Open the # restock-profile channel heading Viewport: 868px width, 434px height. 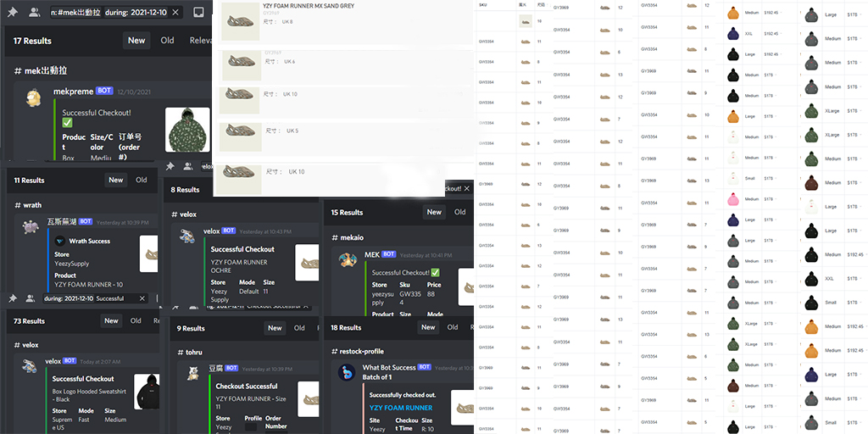click(358, 352)
